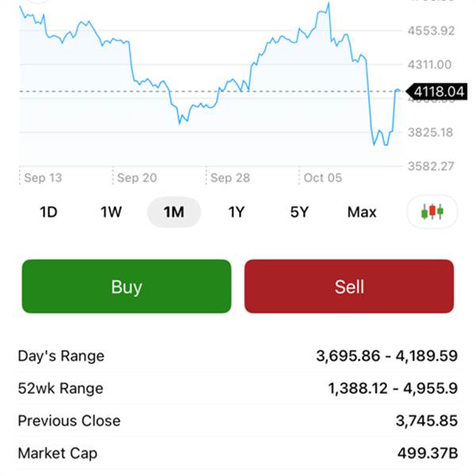Tap the Day's Range row
Viewport: 476px width, 476px height.
point(237,355)
